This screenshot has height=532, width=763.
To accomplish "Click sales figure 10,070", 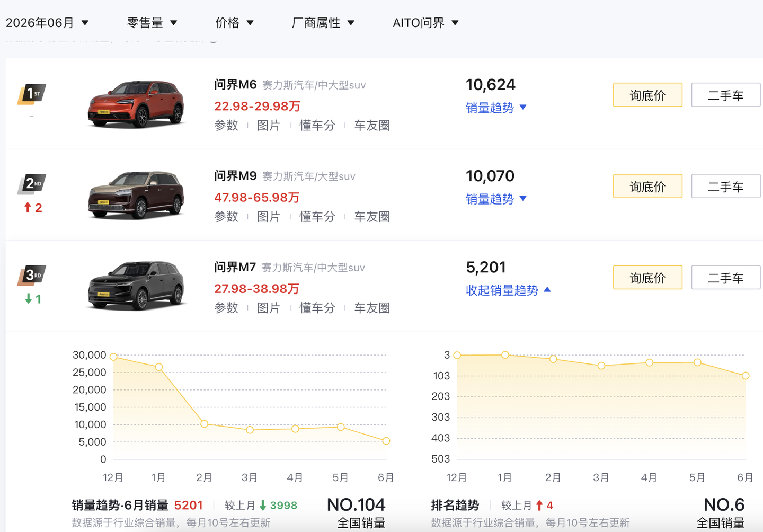I will tap(490, 176).
